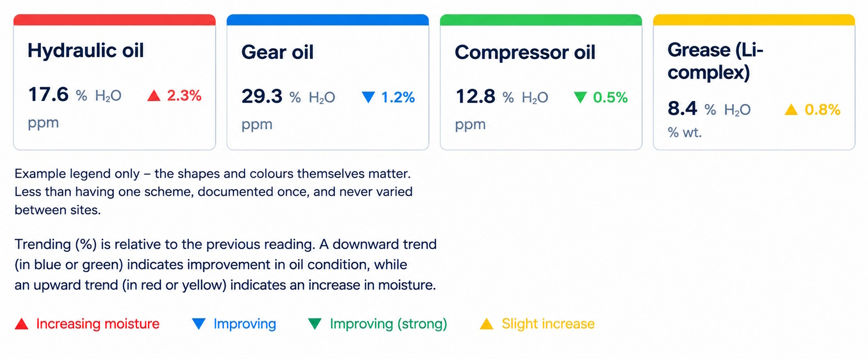868x359 pixels.
Task: Click the green down triangle on Compressor oil card
Action: 580,97
